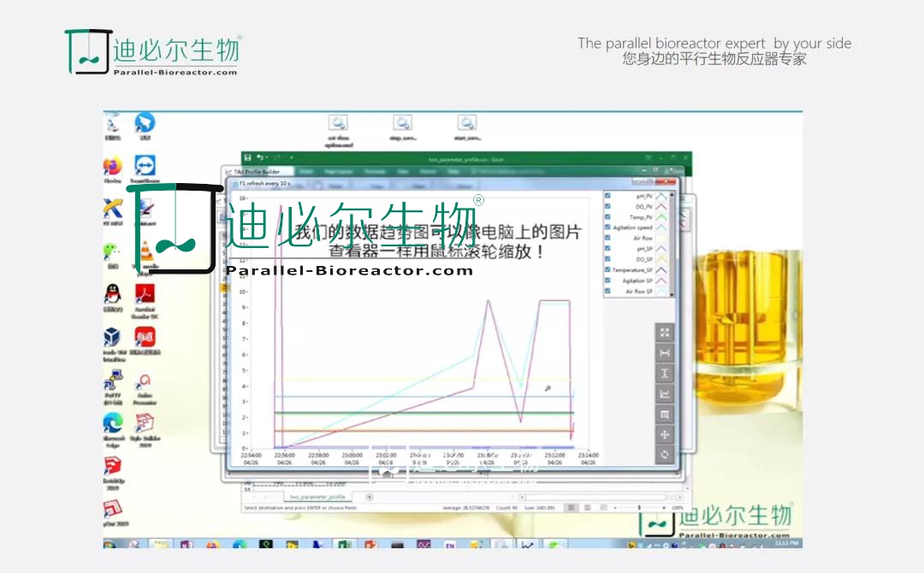Toggle the DO_SP trace checkbox
Viewport: 924px width, 573px height.
coord(607,259)
